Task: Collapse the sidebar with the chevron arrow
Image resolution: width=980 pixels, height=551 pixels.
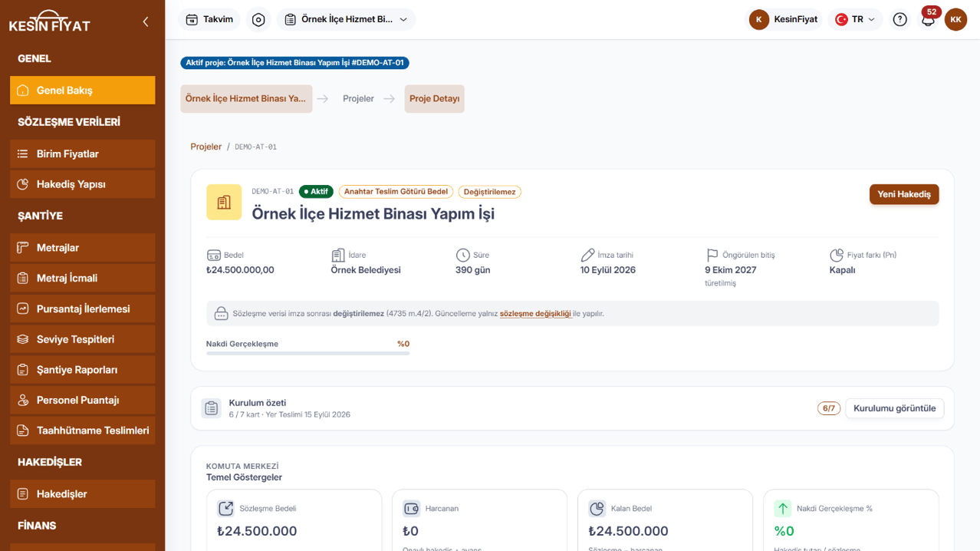Action: pyautogui.click(x=146, y=22)
